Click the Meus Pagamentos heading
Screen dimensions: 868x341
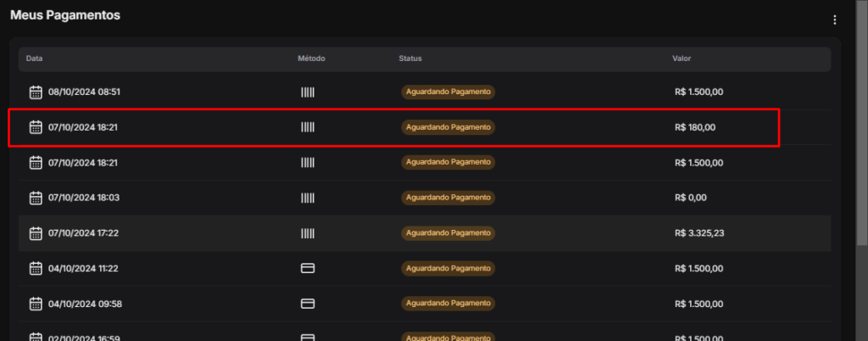[65, 16]
